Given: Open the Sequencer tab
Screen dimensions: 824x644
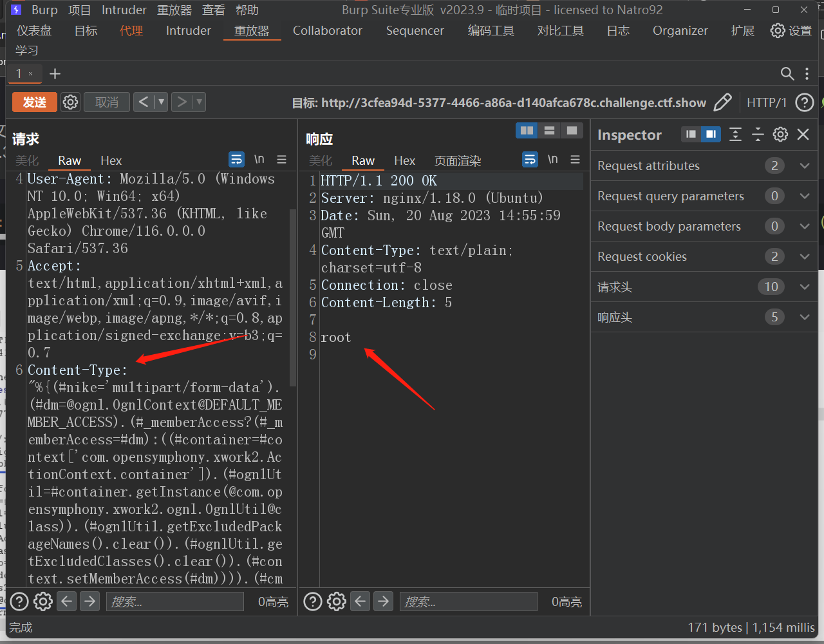Looking at the screenshot, I should 415,31.
